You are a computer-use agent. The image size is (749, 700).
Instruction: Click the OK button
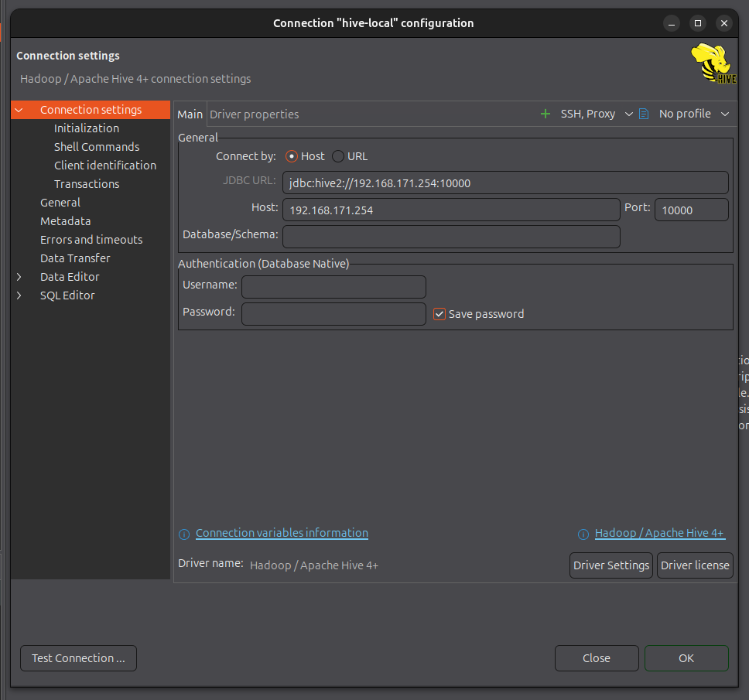coord(686,658)
